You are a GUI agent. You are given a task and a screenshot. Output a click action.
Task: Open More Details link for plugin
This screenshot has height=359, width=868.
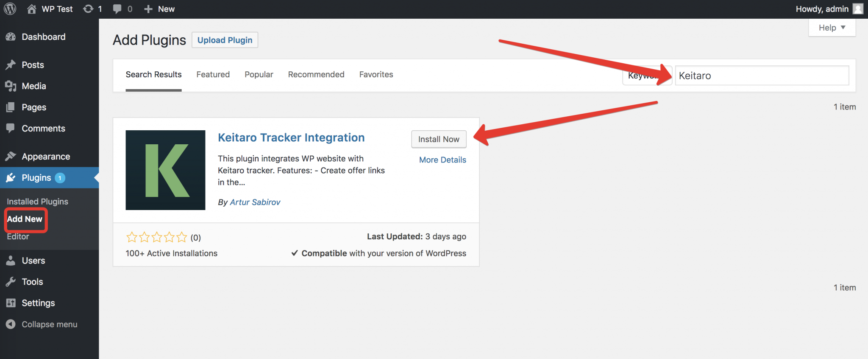point(442,160)
